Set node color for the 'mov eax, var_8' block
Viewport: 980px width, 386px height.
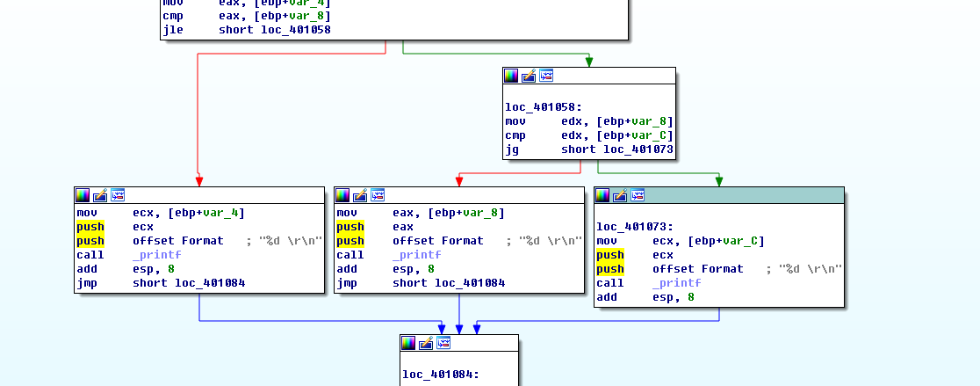[343, 195]
